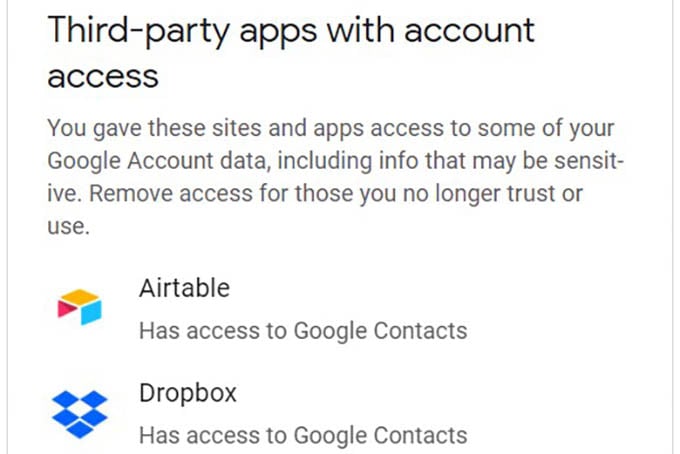Viewport: 680px width, 454px height.
Task: Click the bottom diamond of the Dropbox logo
Action: coord(79,429)
